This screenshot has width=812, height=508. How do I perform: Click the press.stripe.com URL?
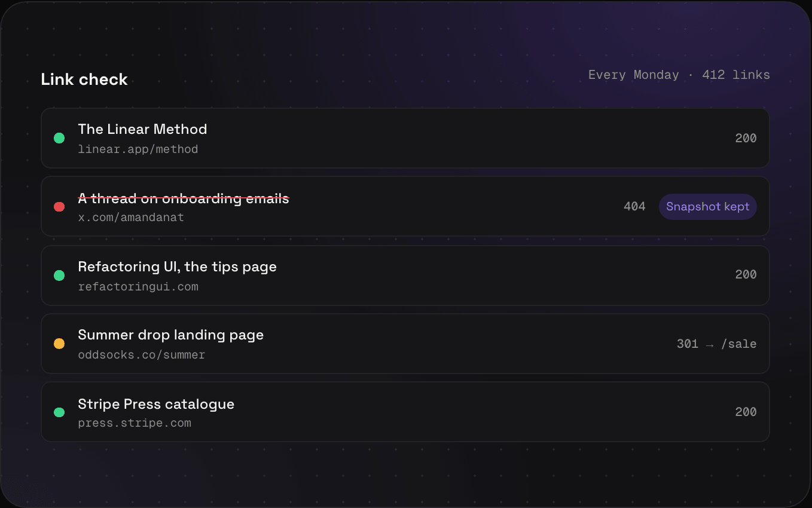[x=135, y=423]
